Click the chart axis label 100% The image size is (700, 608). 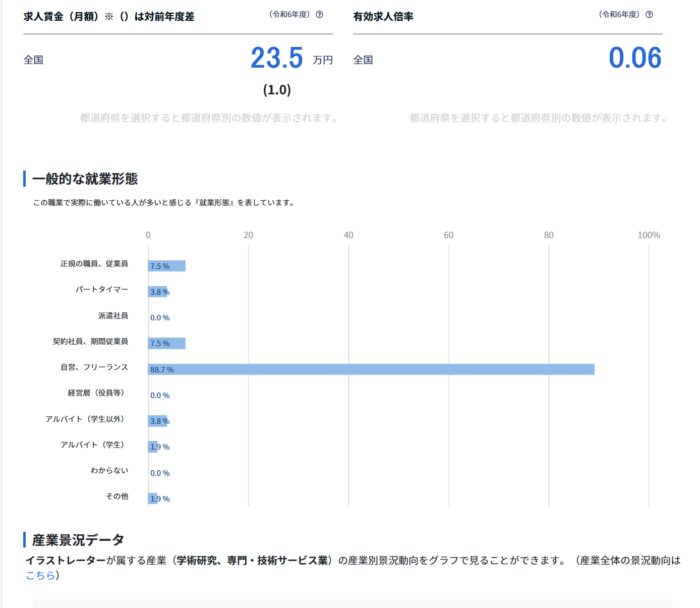649,235
